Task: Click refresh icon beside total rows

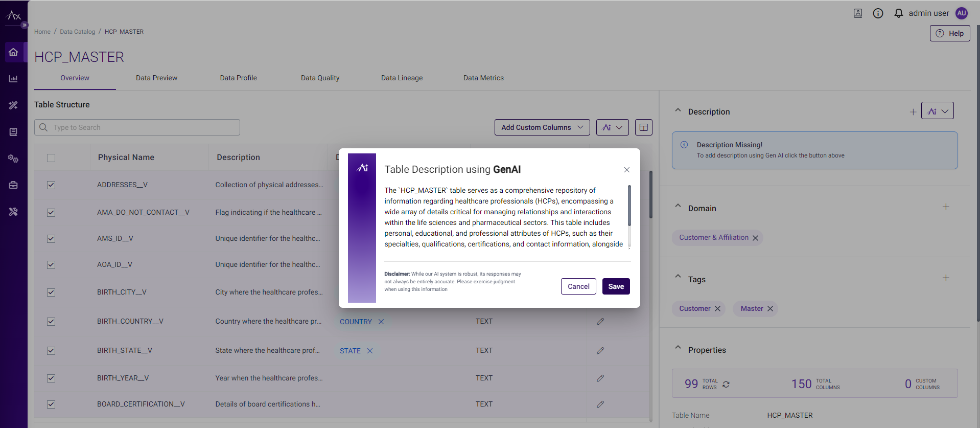Action: [x=726, y=385]
